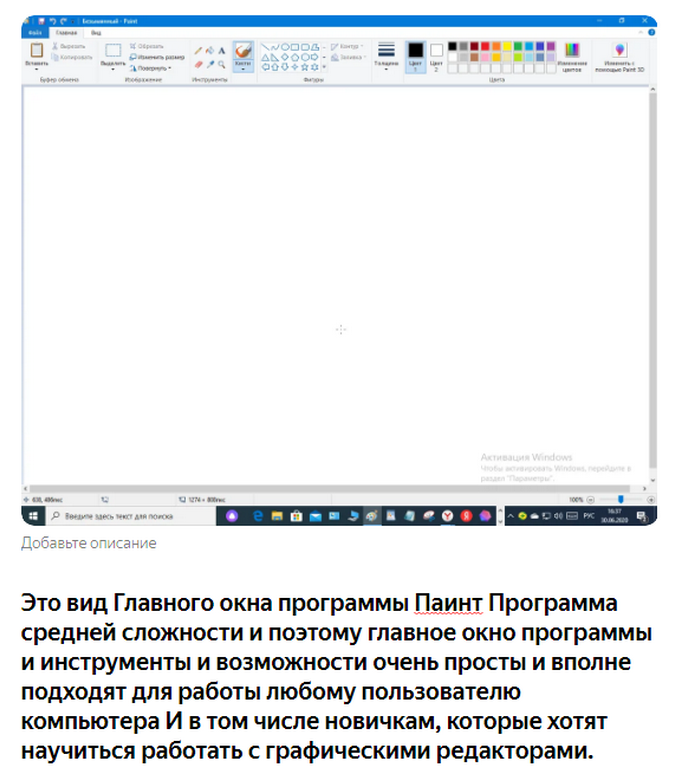Viewport: 674px width, 768px height.
Task: Open the Brushes (Кисти) dropdown arrow
Action: point(243,69)
